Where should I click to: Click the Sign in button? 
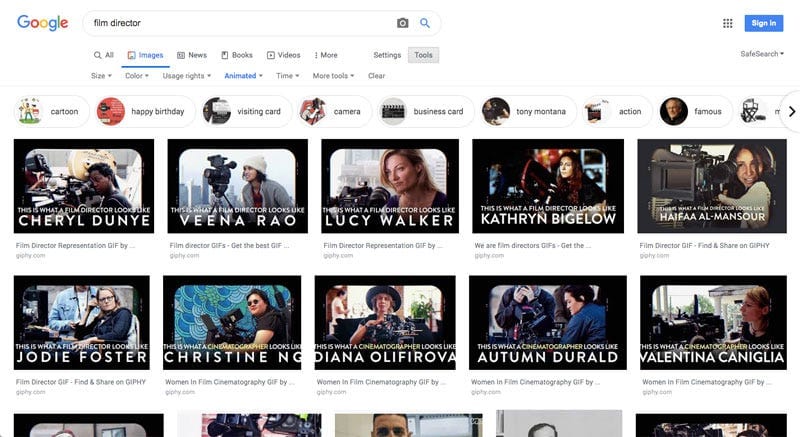click(x=763, y=23)
